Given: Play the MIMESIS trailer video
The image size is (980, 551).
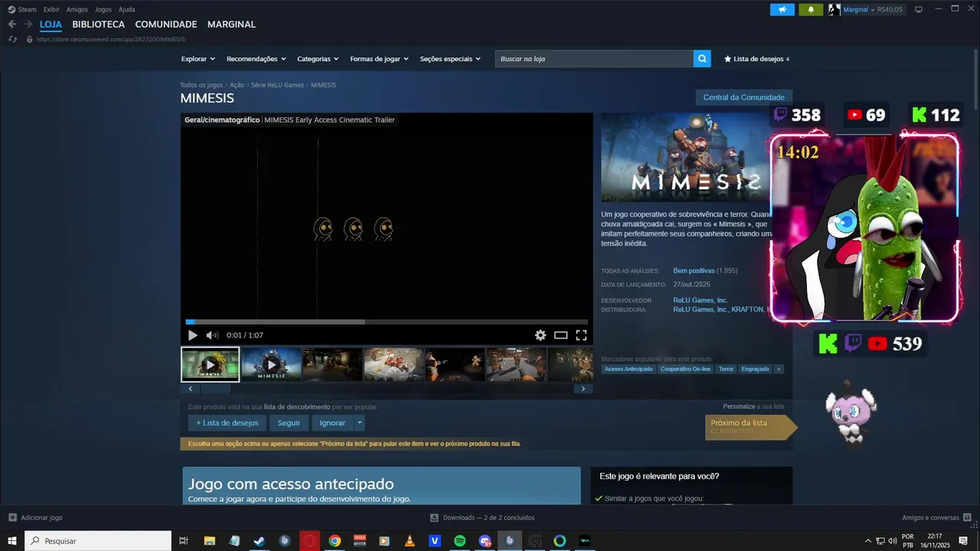Looking at the screenshot, I should point(192,335).
